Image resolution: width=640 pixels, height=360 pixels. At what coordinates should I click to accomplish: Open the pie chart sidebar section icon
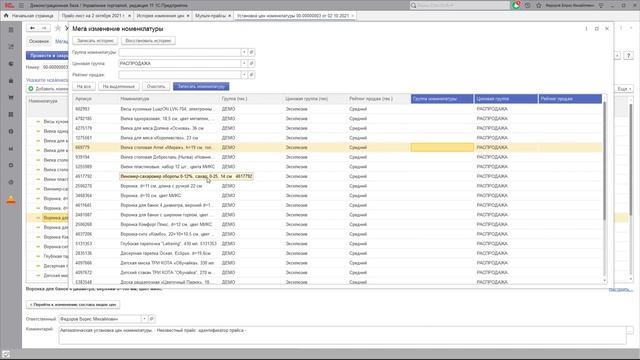11,64
